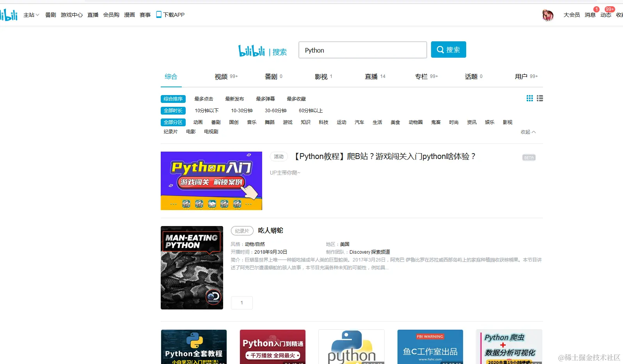This screenshot has height=364, width=623.
Task: Switch to the 影视 tab
Action: [x=323, y=76]
